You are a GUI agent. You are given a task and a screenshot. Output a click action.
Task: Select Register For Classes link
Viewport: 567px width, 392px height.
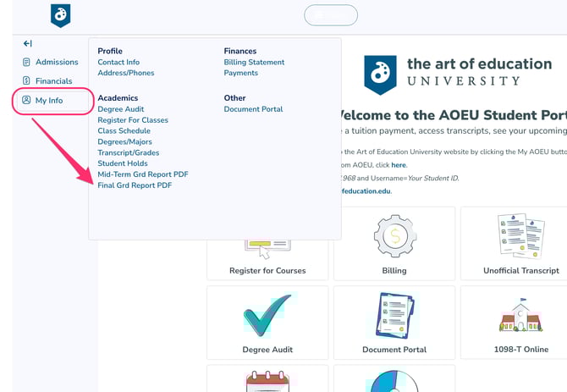coord(133,120)
